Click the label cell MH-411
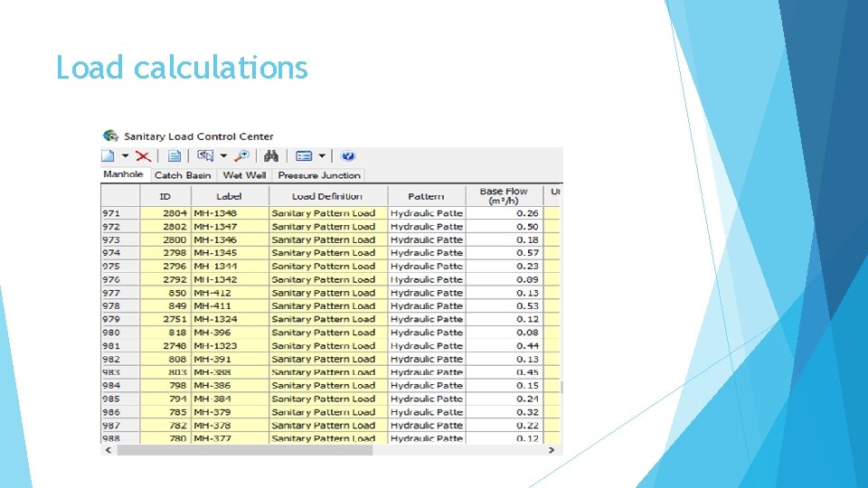 point(230,306)
